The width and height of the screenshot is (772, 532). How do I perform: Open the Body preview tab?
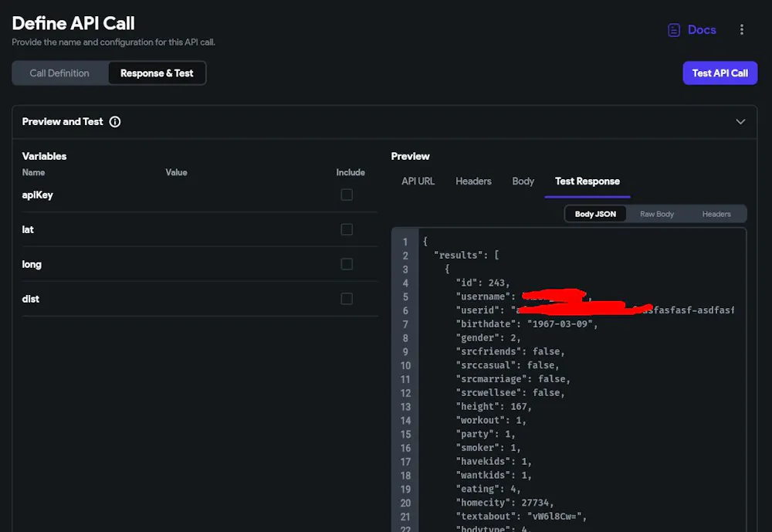(523, 181)
